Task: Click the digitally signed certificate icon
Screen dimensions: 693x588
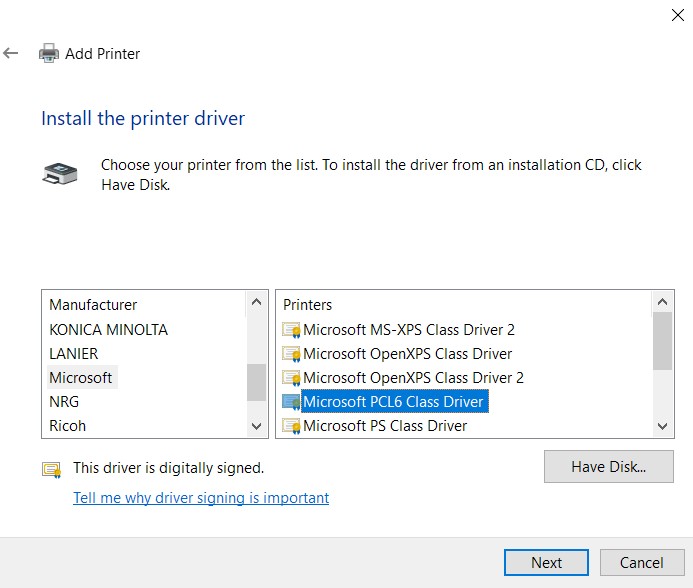Action: (x=52, y=470)
